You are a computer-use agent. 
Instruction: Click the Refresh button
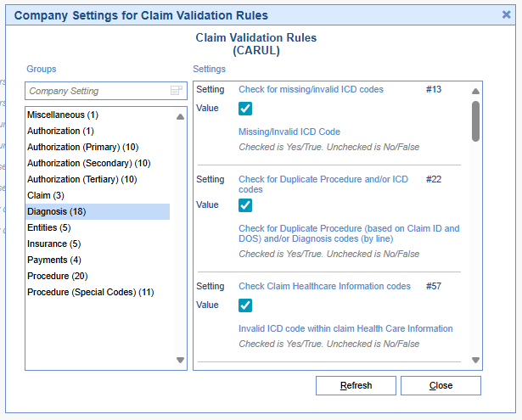point(356,386)
